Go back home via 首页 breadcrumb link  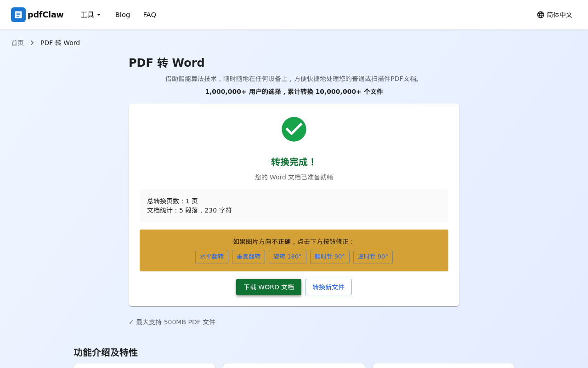coord(17,42)
